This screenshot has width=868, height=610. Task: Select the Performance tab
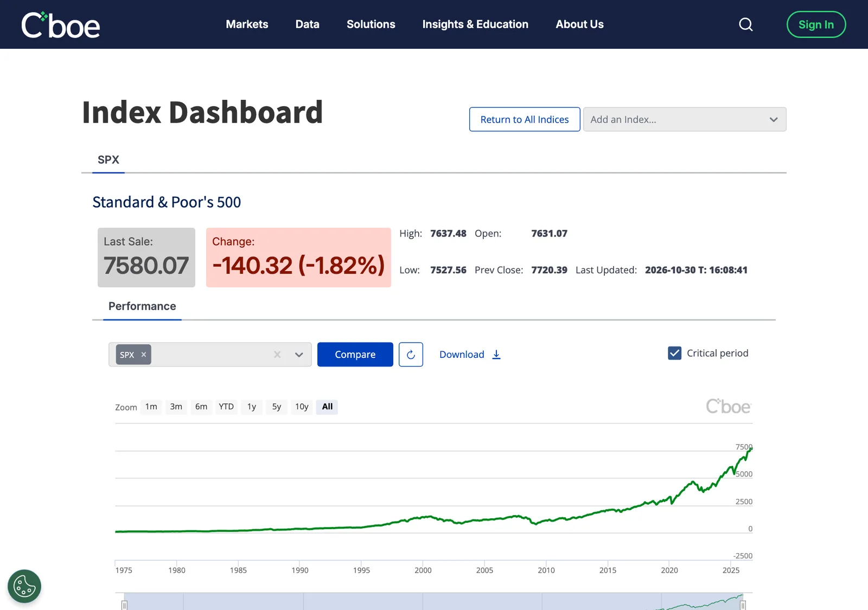point(142,306)
